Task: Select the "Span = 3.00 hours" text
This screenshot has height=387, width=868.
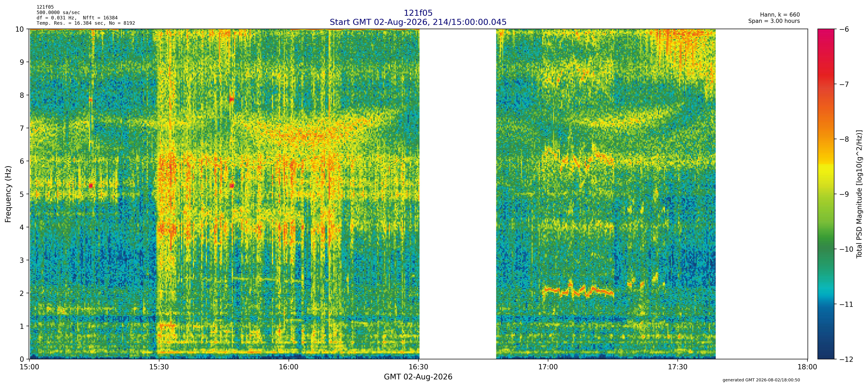Action: [x=774, y=21]
